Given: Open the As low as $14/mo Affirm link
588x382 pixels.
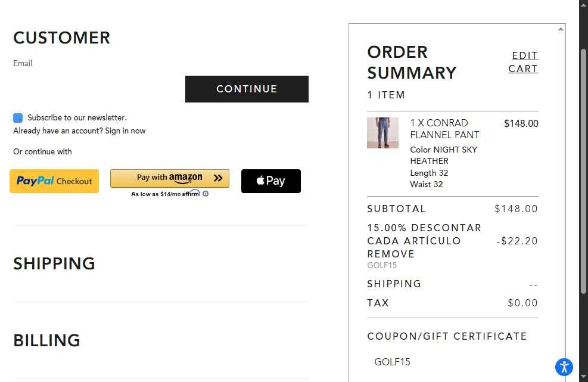Looking at the screenshot, I should tap(165, 194).
